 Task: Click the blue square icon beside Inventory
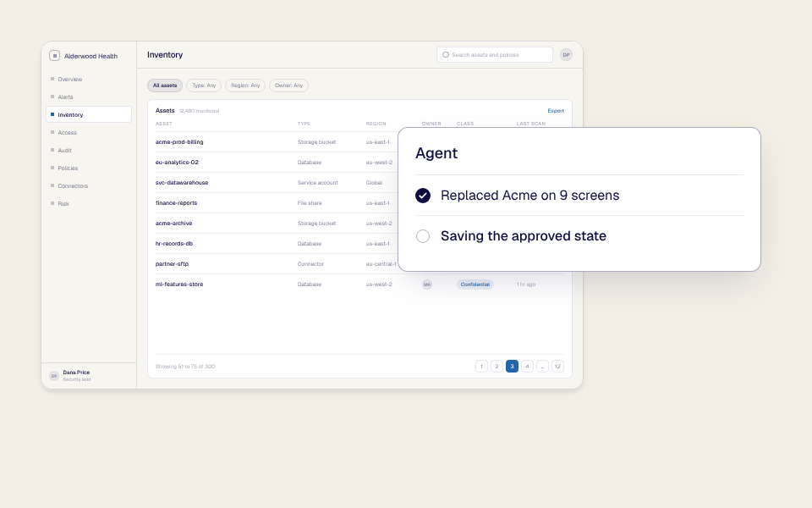pos(52,114)
